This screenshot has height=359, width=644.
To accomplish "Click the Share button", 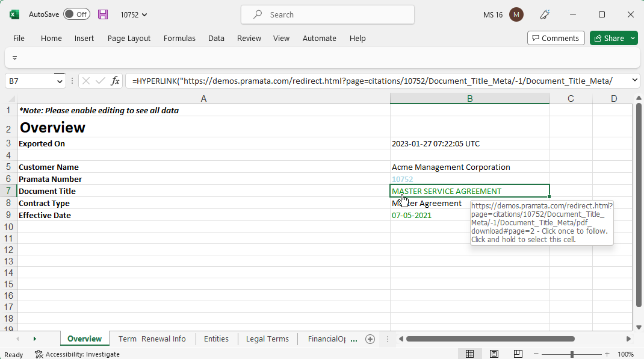I will [x=609, y=38].
